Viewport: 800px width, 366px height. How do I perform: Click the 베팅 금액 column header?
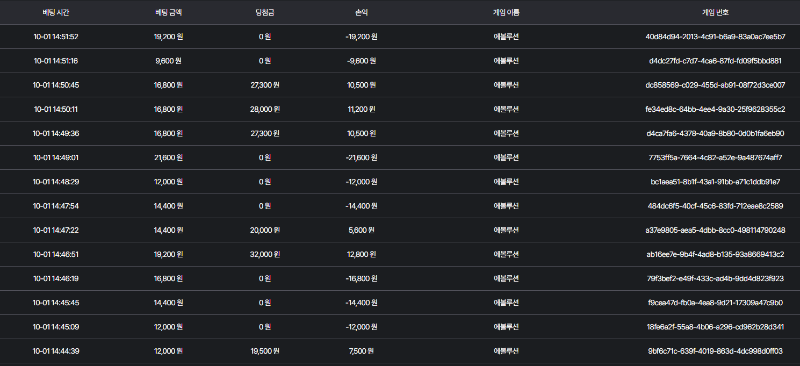tap(168, 12)
